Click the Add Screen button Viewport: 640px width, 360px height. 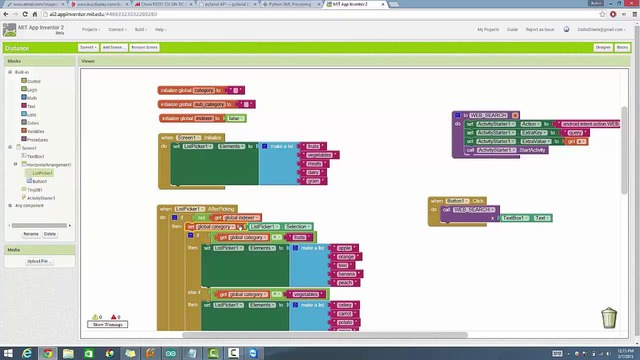point(114,47)
